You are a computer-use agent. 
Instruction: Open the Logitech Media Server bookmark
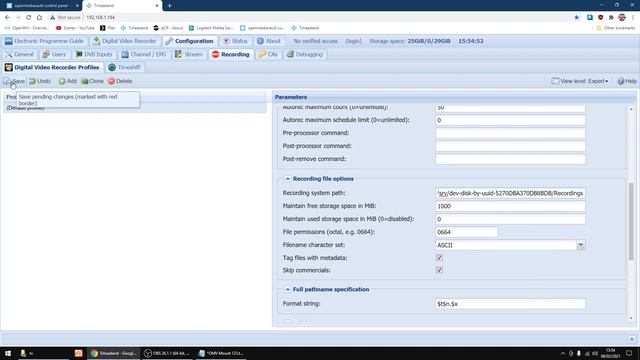211,28
